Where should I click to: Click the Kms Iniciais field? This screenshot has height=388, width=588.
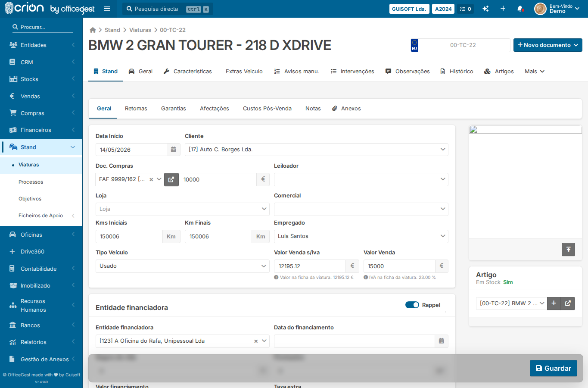click(x=129, y=236)
